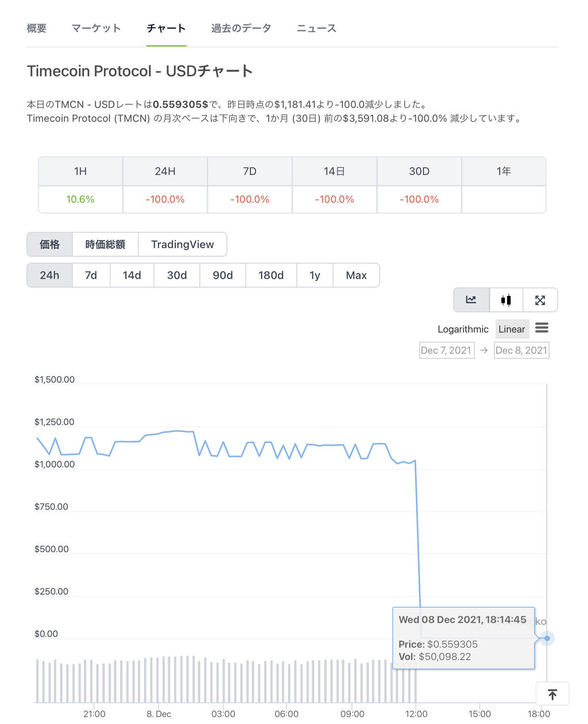The width and height of the screenshot is (588, 724).
Task: Select the 90d range button
Action: pos(223,275)
